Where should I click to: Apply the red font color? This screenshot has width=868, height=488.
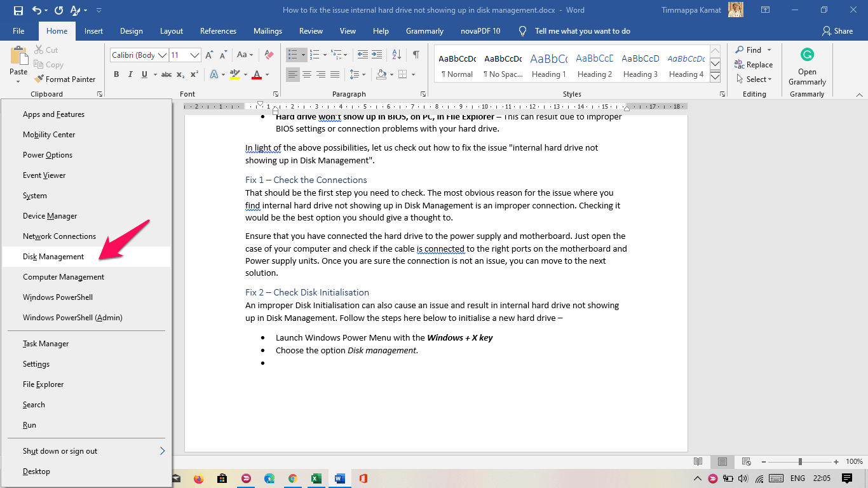pos(257,75)
